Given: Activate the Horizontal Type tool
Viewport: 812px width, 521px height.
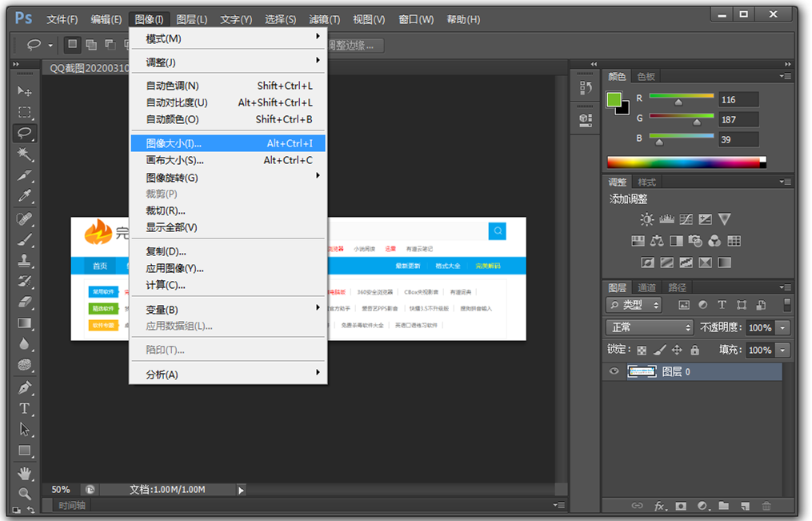Looking at the screenshot, I should (x=25, y=409).
